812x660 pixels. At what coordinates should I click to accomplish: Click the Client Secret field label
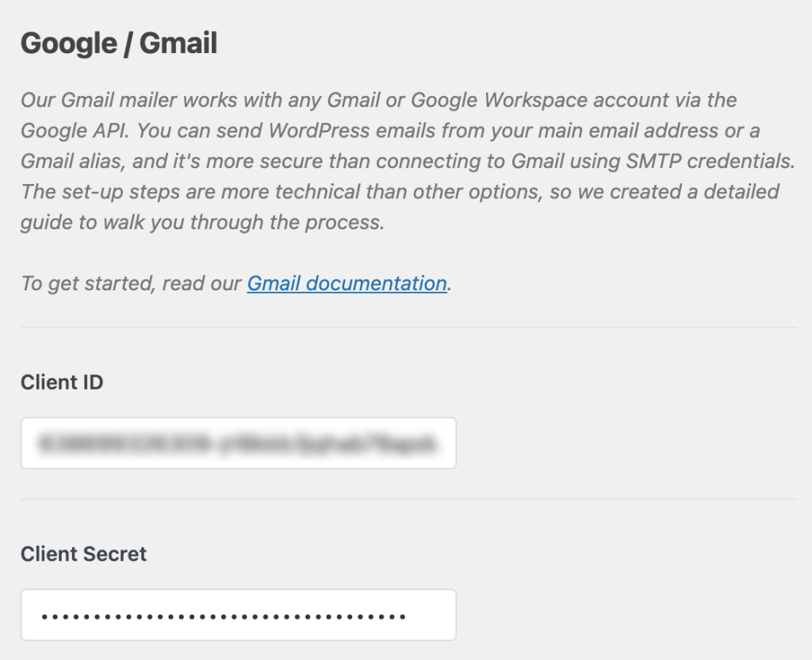[x=83, y=554]
